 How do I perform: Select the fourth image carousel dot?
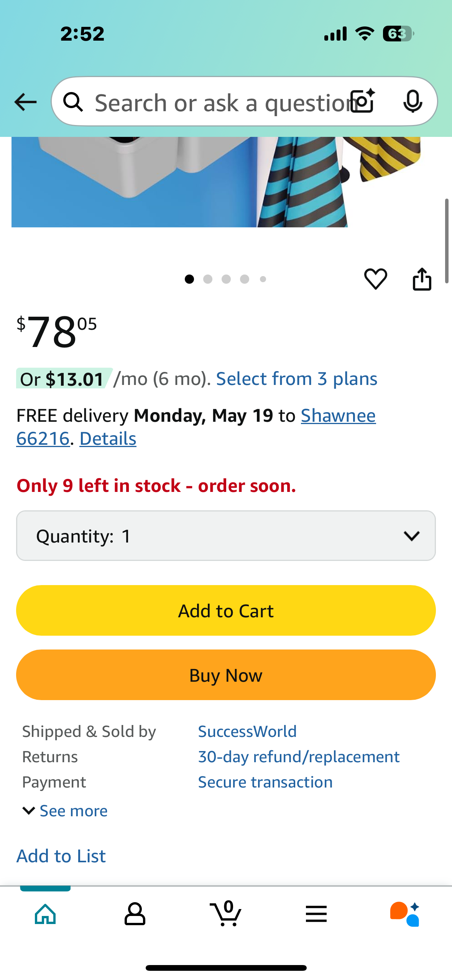click(x=245, y=279)
